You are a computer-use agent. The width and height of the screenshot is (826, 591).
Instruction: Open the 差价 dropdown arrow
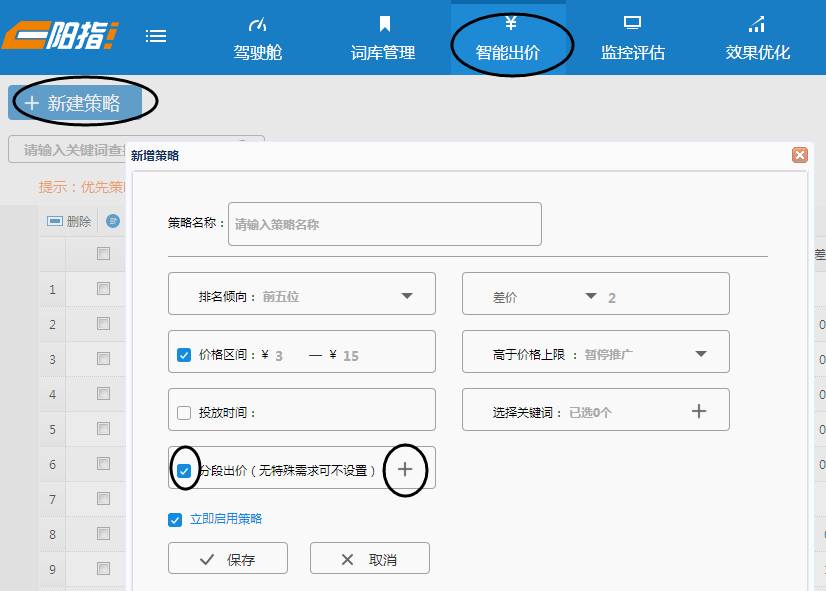pos(591,296)
